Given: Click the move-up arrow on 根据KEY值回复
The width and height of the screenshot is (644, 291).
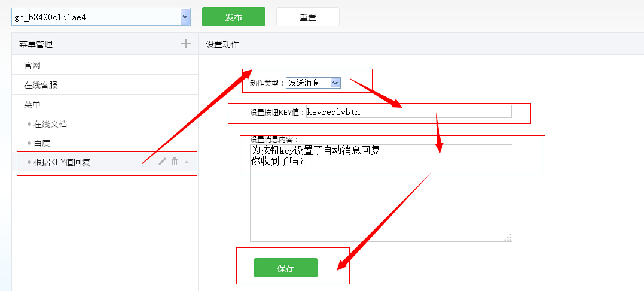Looking at the screenshot, I should pyautogui.click(x=187, y=162).
